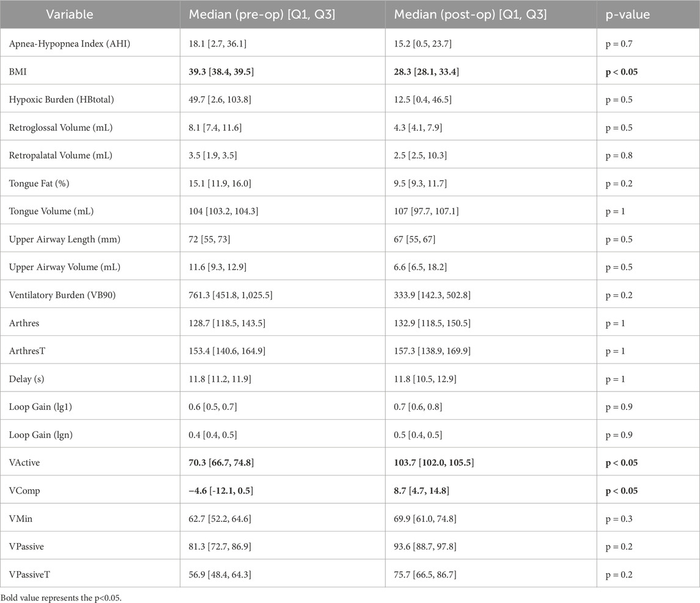Select the p-value column header
This screenshot has height=603, width=700.
click(x=624, y=14)
